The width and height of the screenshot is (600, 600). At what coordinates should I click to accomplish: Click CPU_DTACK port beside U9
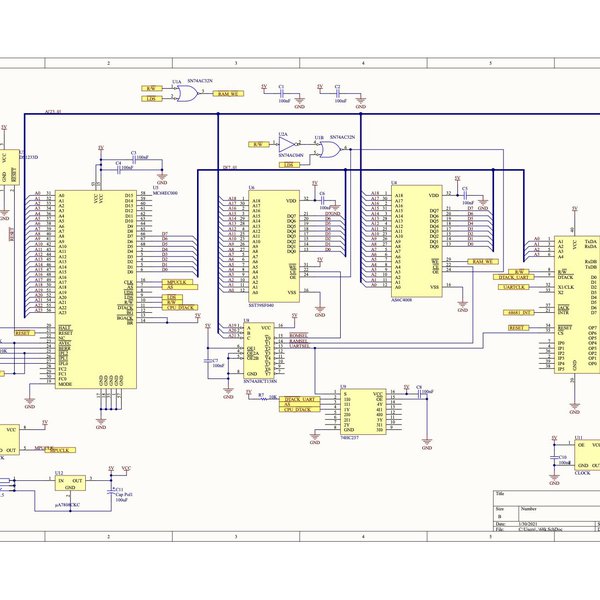pos(300,409)
